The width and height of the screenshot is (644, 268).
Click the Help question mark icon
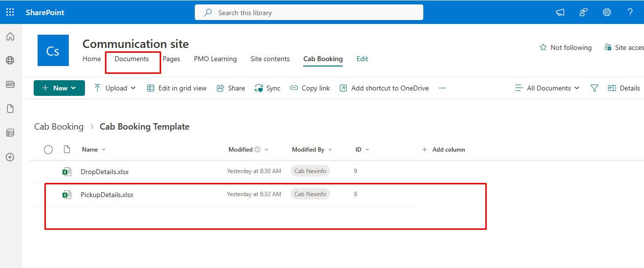click(630, 13)
